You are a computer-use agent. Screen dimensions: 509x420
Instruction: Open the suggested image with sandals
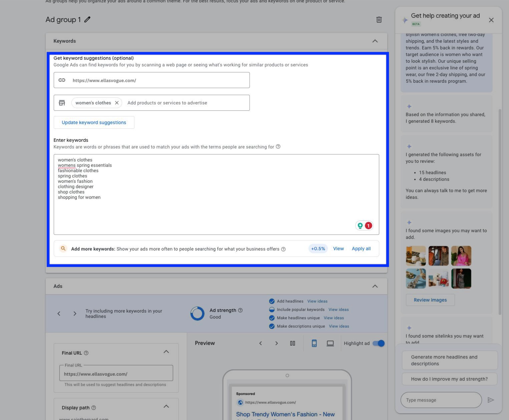[416, 279]
